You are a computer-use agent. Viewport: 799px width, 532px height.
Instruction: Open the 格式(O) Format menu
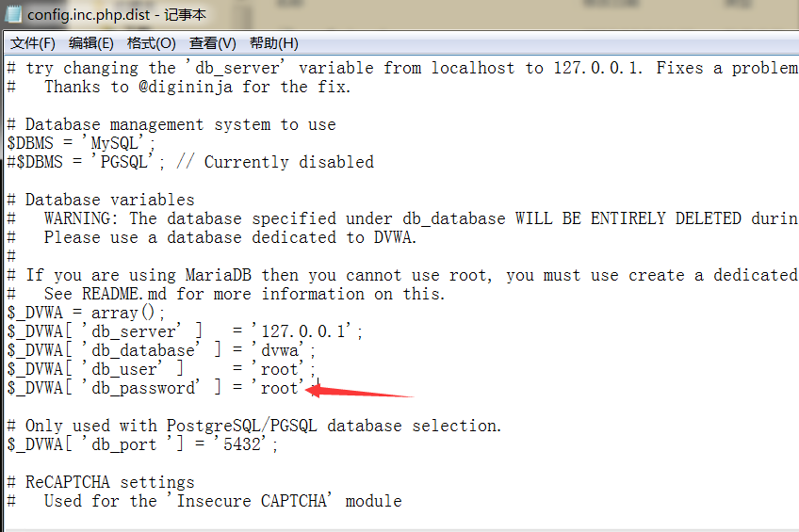click(151, 43)
